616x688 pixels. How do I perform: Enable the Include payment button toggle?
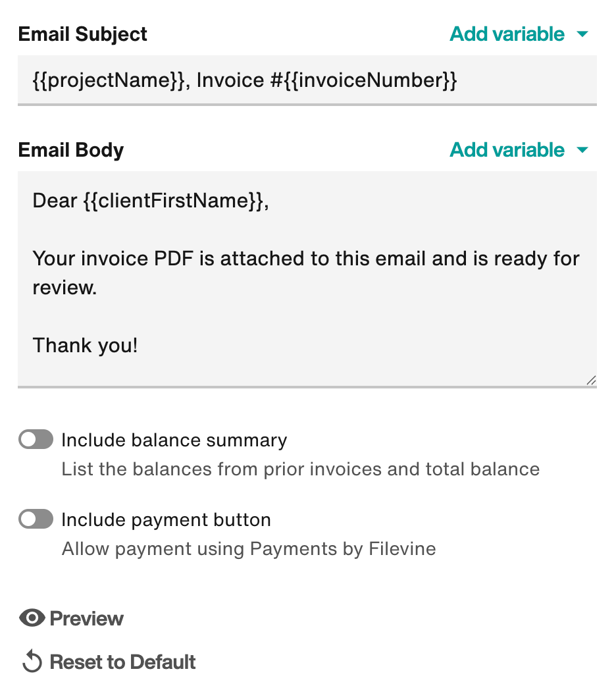[36, 519]
